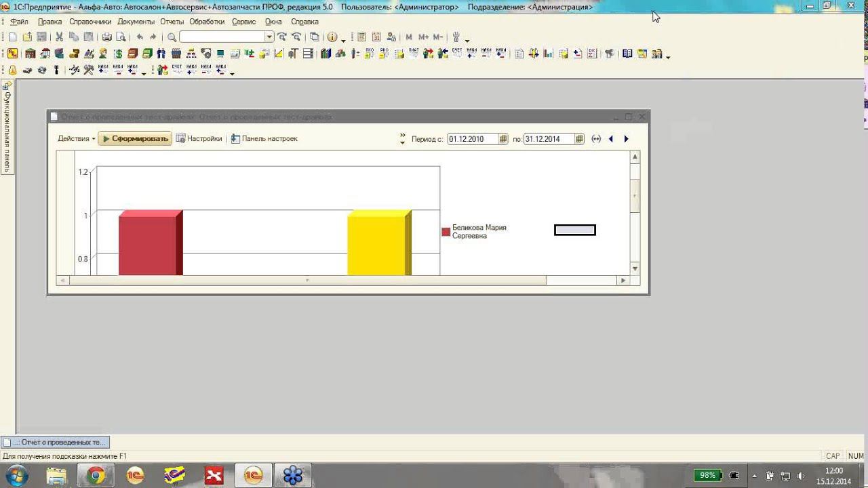
Task: Click the magnifier Search icon
Action: tap(172, 37)
